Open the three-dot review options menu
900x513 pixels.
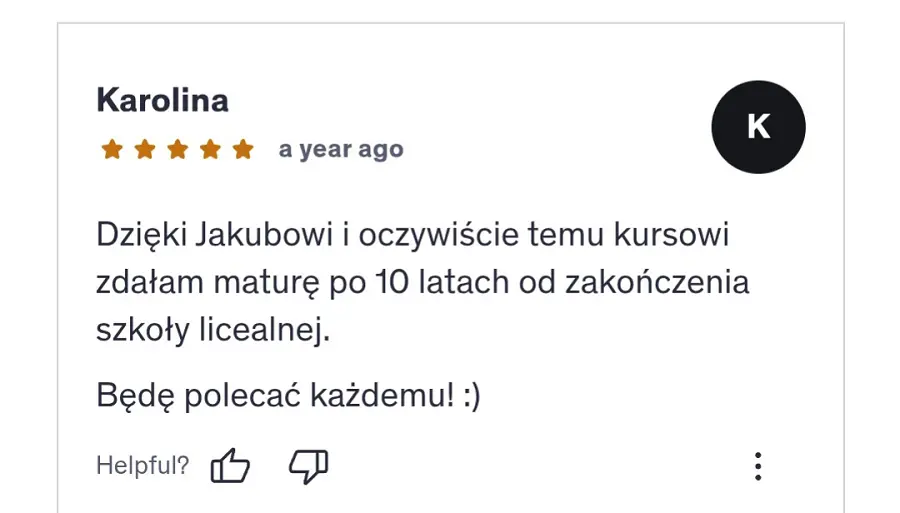click(x=759, y=466)
